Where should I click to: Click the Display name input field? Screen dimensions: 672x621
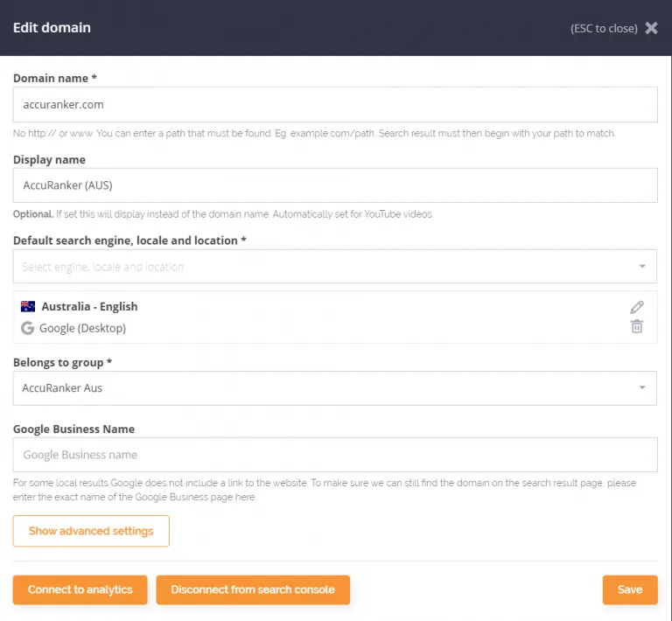(x=335, y=185)
